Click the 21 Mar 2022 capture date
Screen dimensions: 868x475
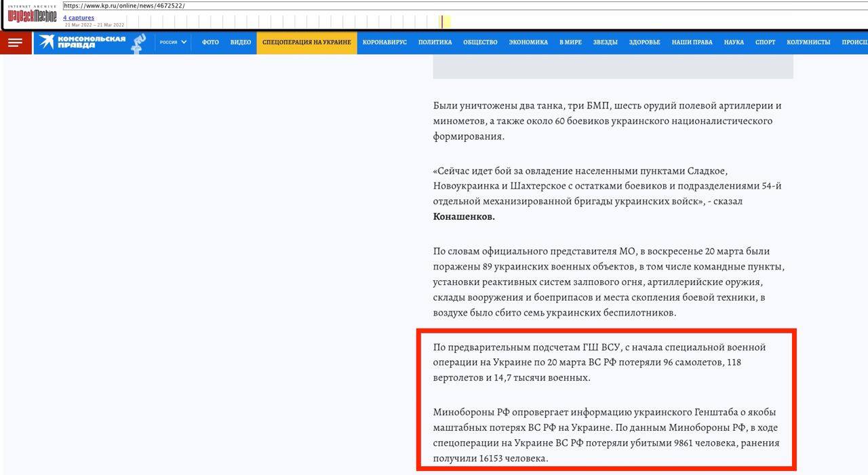point(76,24)
